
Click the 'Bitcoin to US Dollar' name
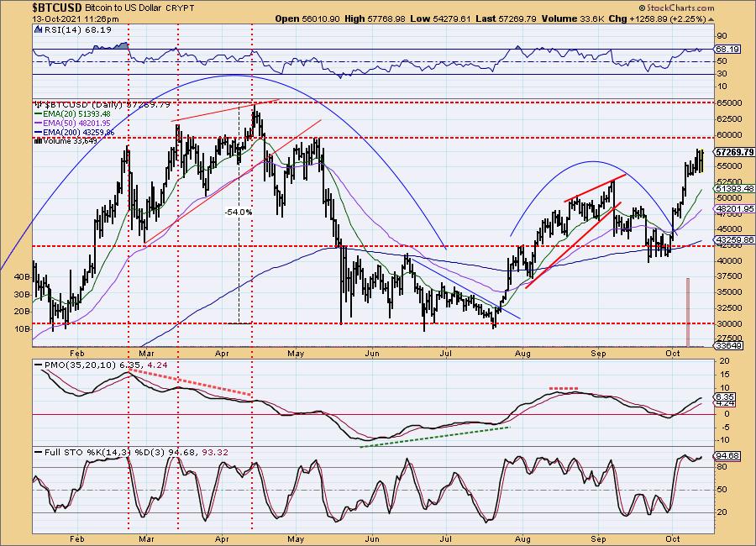click(123, 8)
